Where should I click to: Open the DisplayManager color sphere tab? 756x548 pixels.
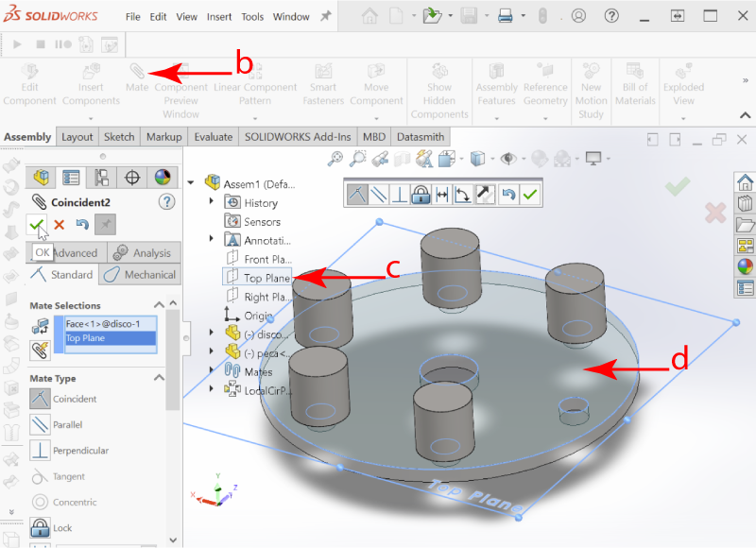point(163,177)
